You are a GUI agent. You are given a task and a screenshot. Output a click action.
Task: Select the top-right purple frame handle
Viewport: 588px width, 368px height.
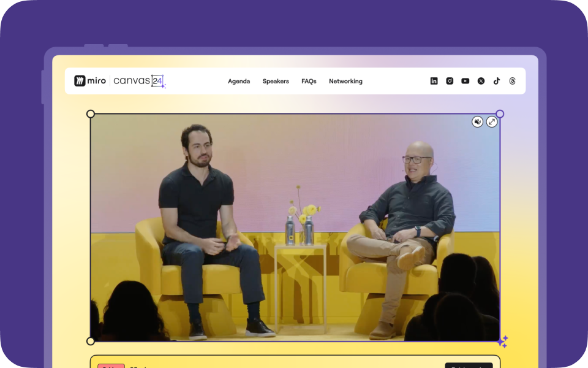[500, 114]
